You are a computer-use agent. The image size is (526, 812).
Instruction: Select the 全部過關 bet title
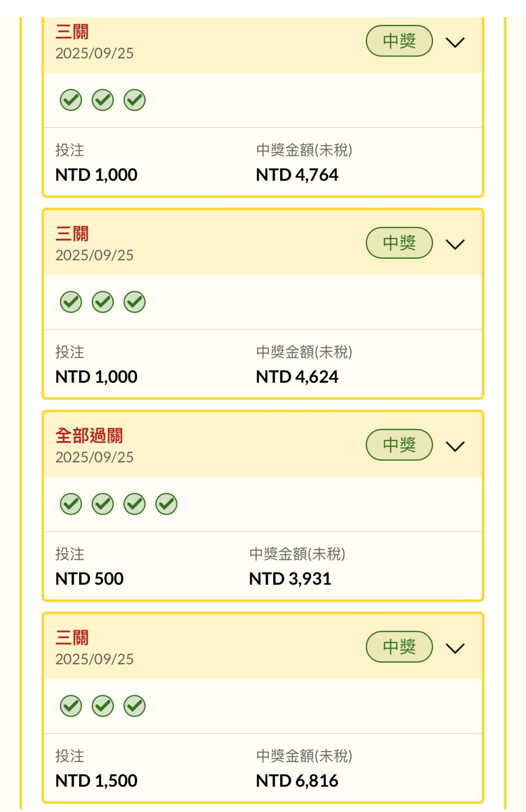point(89,435)
